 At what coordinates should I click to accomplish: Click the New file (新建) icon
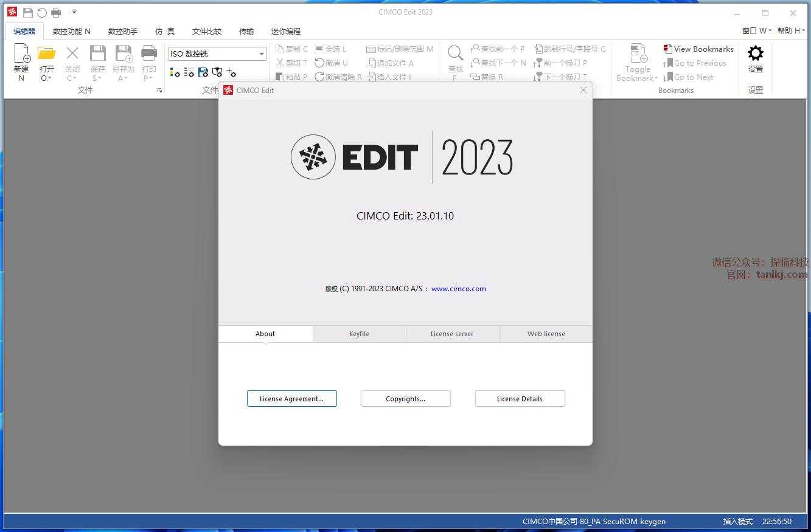[21, 54]
